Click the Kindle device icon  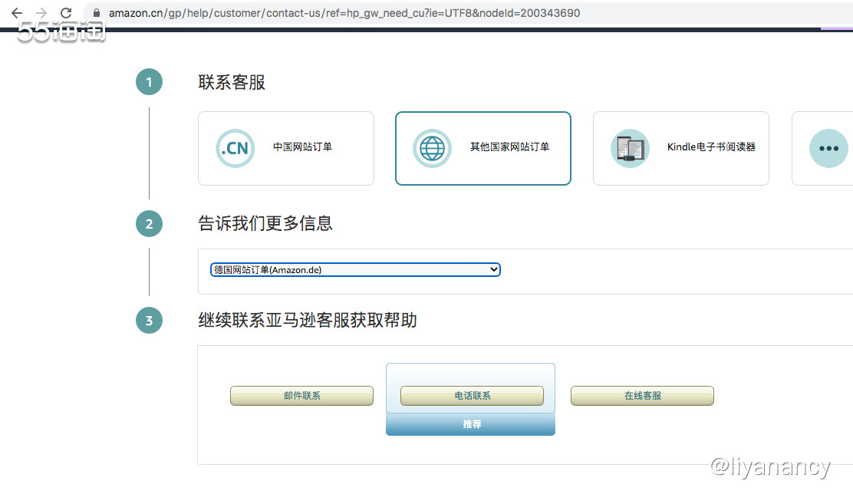click(630, 148)
